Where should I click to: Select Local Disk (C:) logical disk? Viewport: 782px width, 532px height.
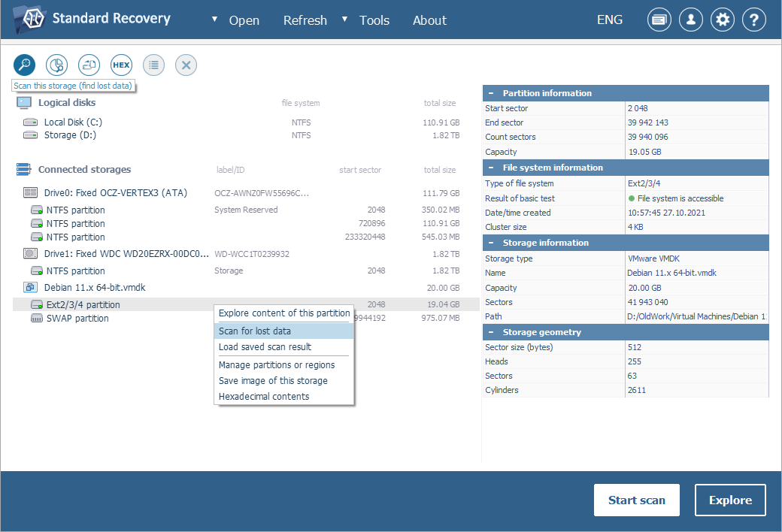(x=72, y=122)
